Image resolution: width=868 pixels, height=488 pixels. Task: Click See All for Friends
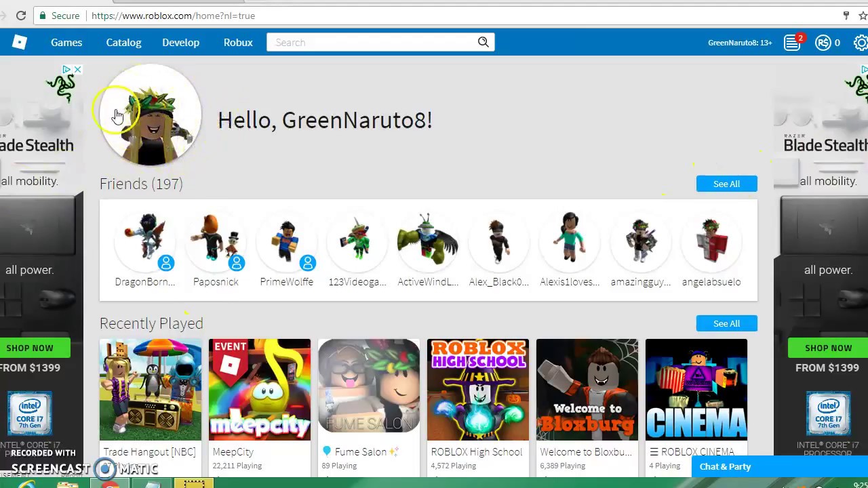click(x=726, y=184)
